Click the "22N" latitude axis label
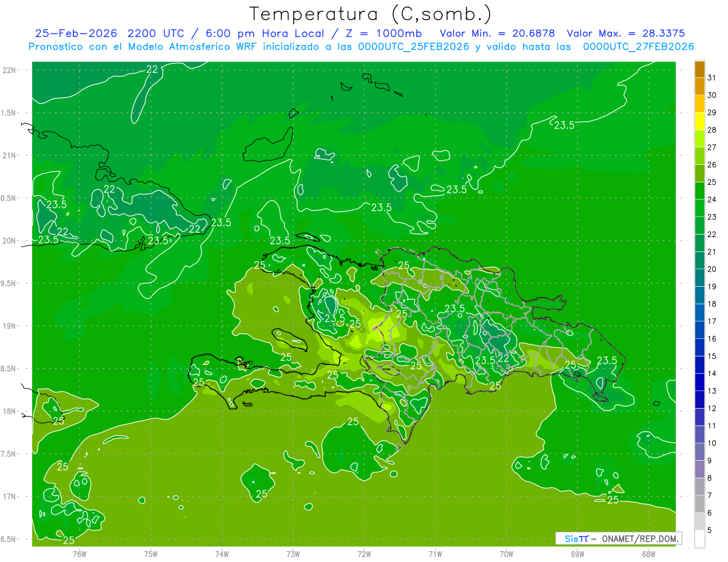Viewport: 728px width, 562px height. point(10,70)
